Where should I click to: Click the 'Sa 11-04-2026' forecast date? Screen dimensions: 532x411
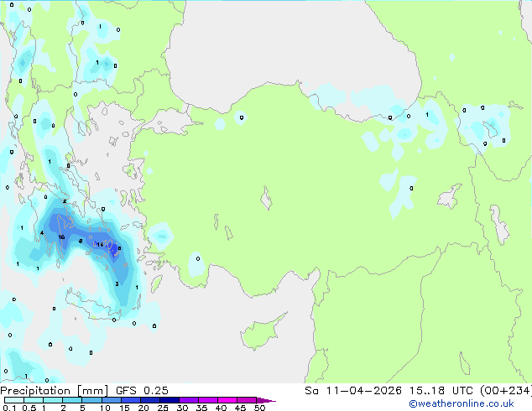pyautogui.click(x=353, y=391)
